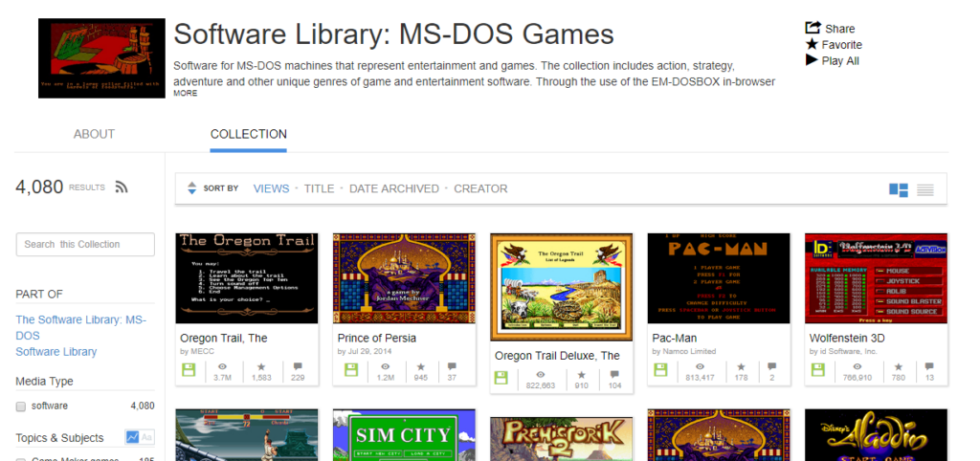This screenshot has width=980, height=461.
Task: Click floppy disk icon on Oregon Trail, The card
Action: (189, 370)
